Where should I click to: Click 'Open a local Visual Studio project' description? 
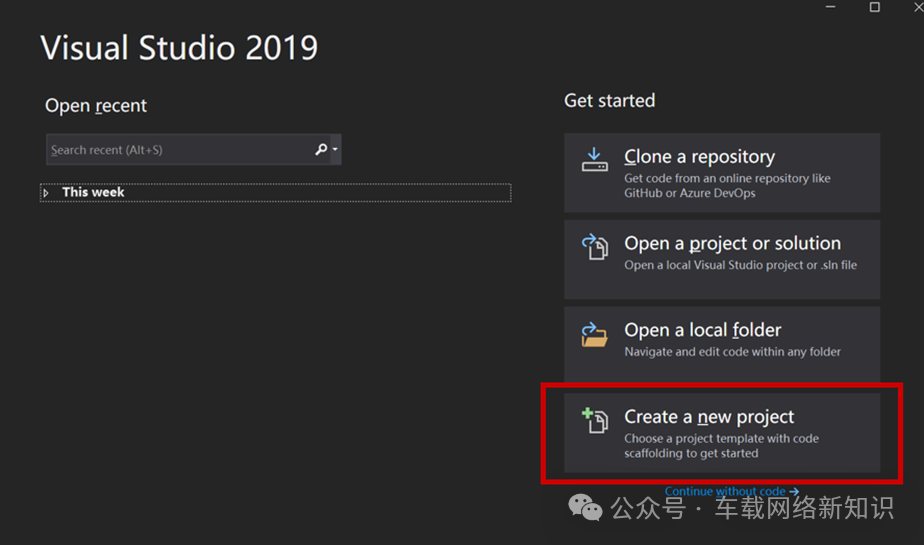741,265
